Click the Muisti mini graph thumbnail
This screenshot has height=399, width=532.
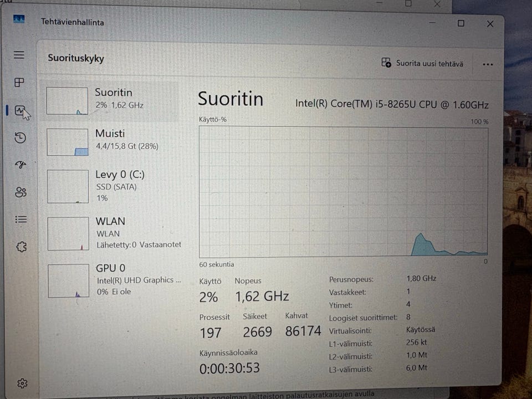[x=68, y=142]
